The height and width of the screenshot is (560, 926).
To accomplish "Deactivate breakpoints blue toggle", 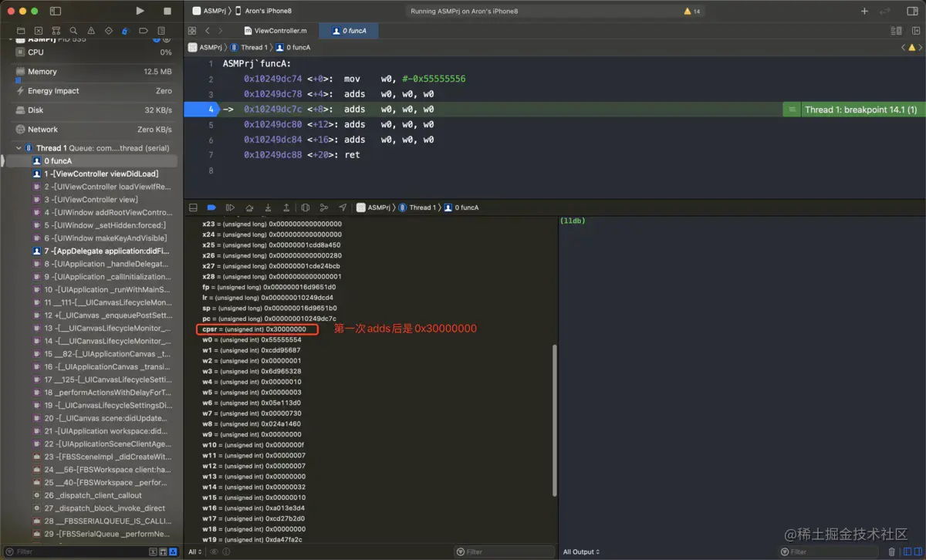I will pyautogui.click(x=211, y=207).
